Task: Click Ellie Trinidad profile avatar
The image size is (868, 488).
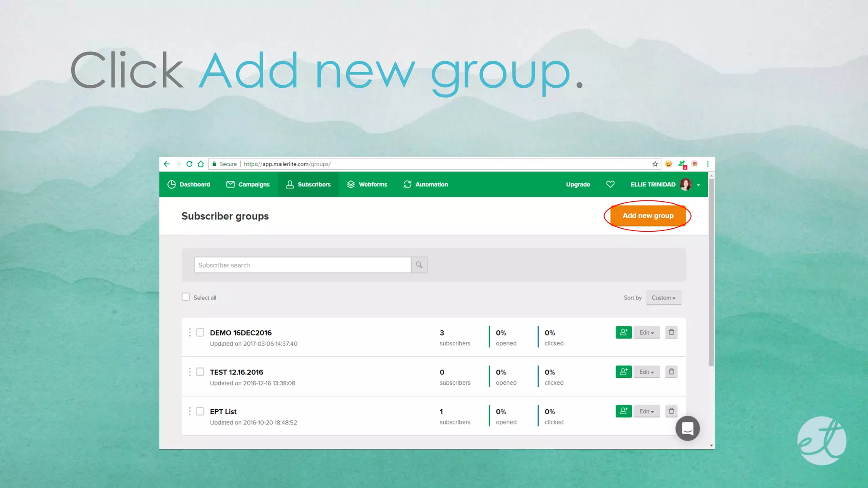Action: click(686, 184)
